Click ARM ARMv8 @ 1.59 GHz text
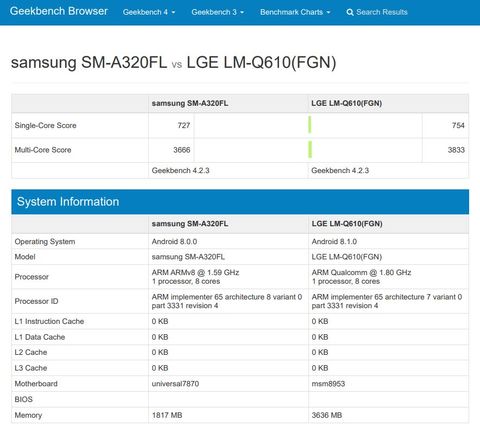Image resolution: width=480 pixels, height=427 pixels. 195,272
